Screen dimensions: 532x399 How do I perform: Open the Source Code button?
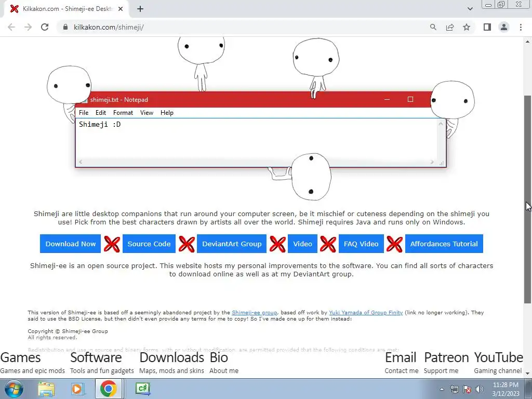coord(149,244)
